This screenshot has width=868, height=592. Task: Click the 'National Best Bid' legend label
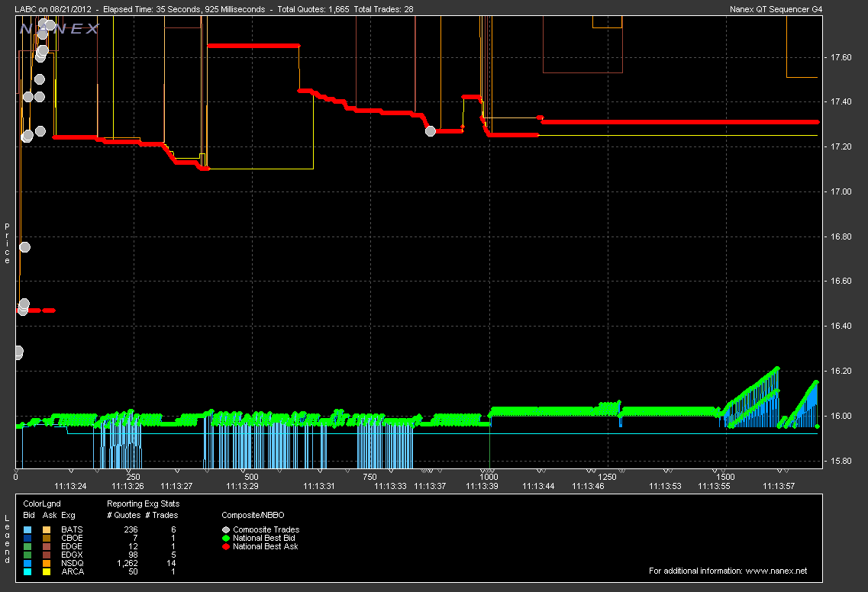[264, 538]
